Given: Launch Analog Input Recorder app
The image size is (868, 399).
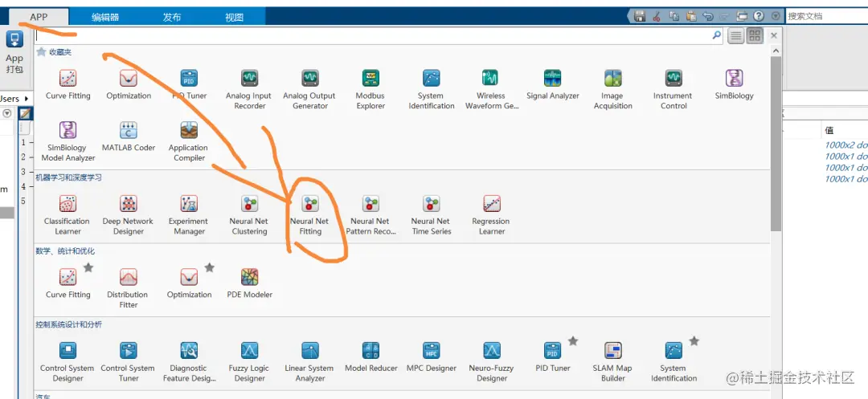Looking at the screenshot, I should [249, 90].
